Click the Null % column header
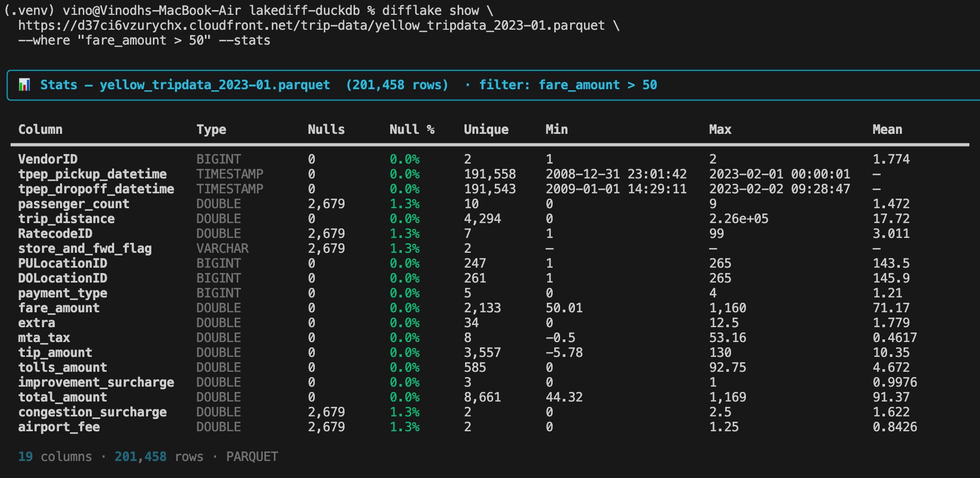980x478 pixels. point(412,130)
